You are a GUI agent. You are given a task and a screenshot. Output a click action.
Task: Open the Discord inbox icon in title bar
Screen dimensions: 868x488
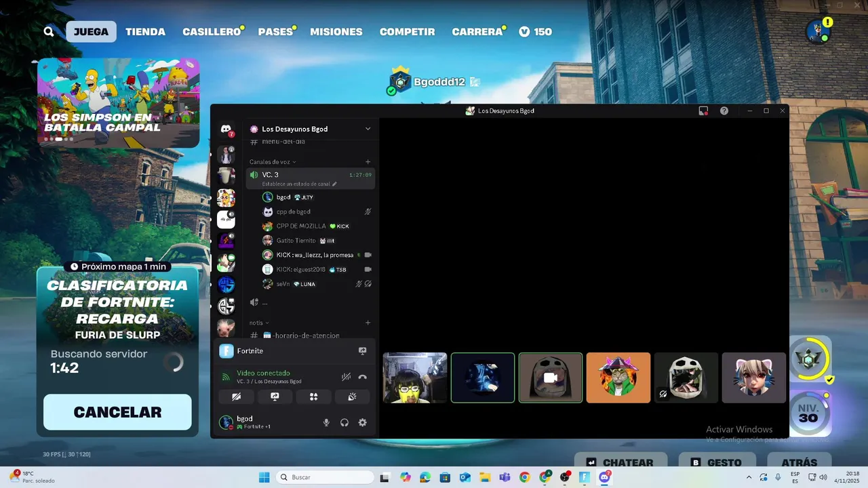(703, 110)
